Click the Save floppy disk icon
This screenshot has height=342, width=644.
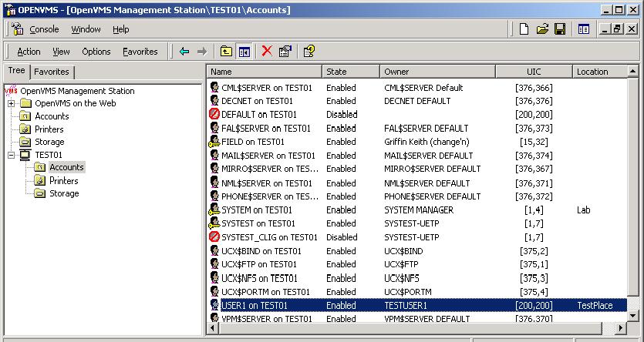click(x=560, y=29)
